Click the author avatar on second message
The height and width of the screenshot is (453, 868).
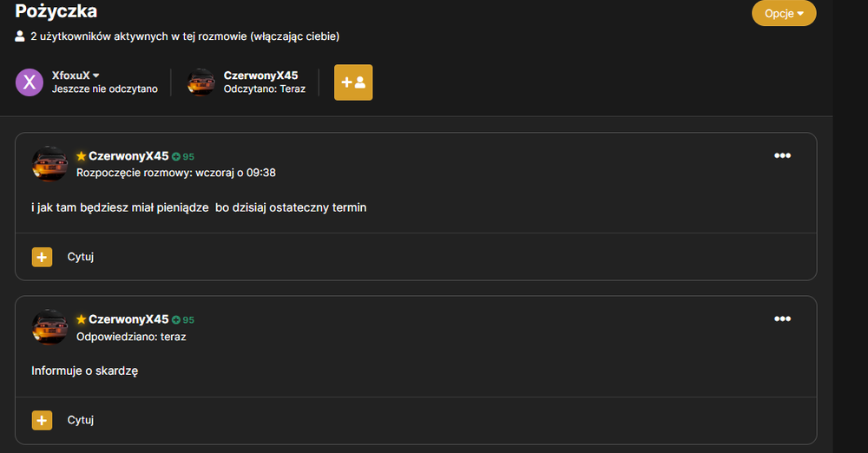49,327
